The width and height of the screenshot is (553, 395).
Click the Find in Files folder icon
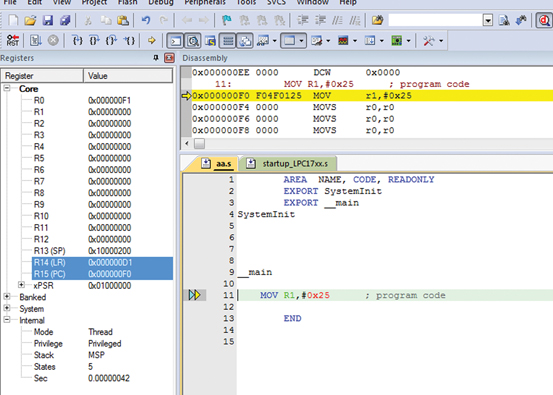[377, 20]
